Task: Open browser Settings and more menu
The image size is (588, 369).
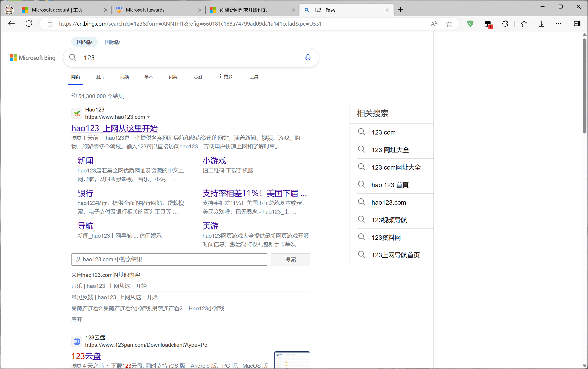Action: [559, 24]
